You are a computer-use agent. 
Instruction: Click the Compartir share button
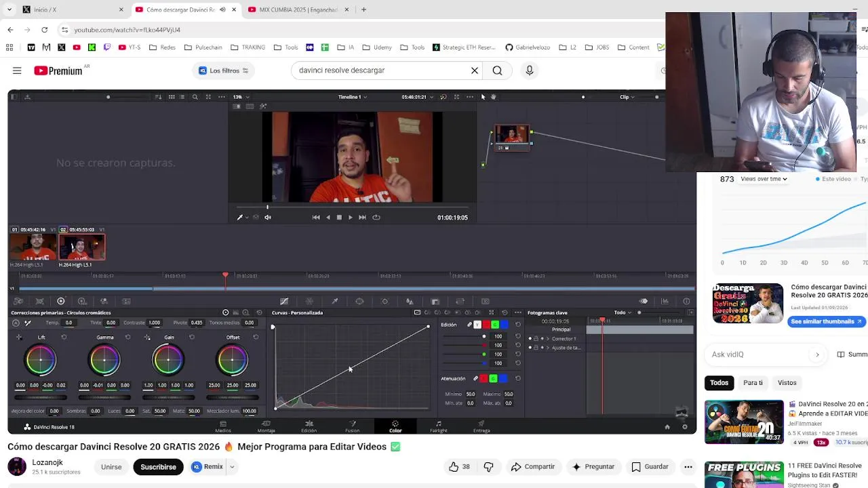pos(533,467)
